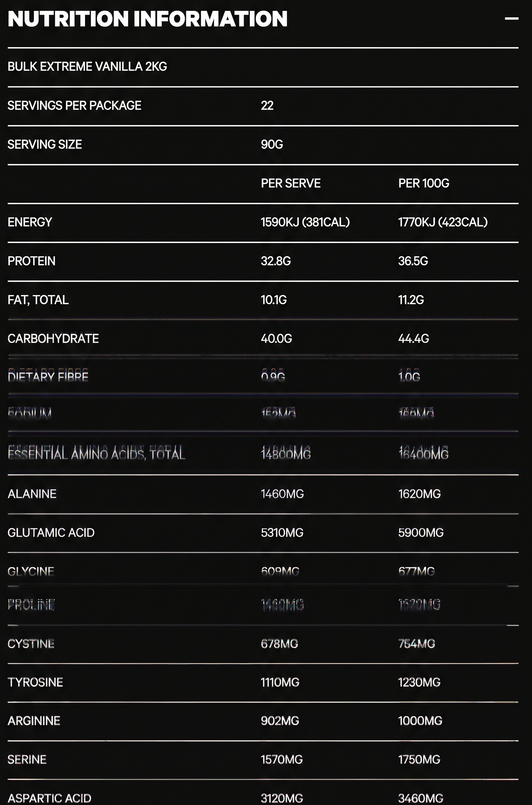Click the Serving Size label
Image resolution: width=532 pixels, height=805 pixels.
click(44, 144)
